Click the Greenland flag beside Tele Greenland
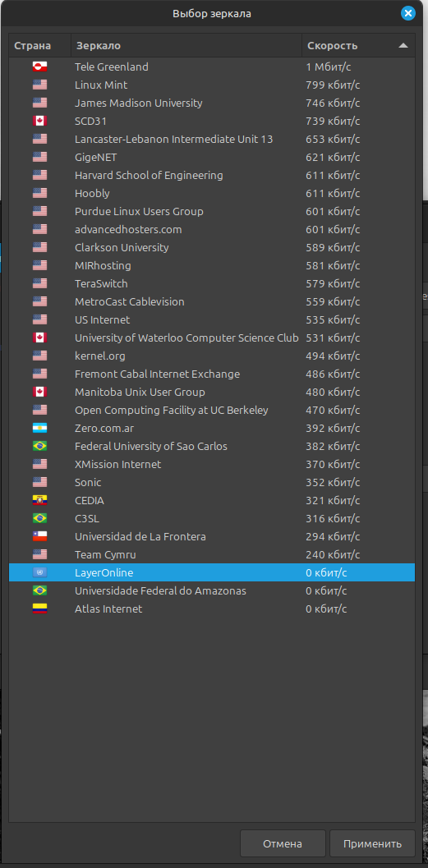This screenshot has height=868, width=428. point(40,67)
